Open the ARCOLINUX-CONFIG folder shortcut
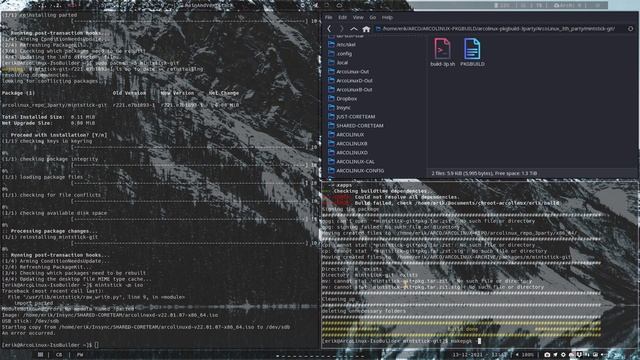The height and width of the screenshot is (360, 640). (356, 170)
